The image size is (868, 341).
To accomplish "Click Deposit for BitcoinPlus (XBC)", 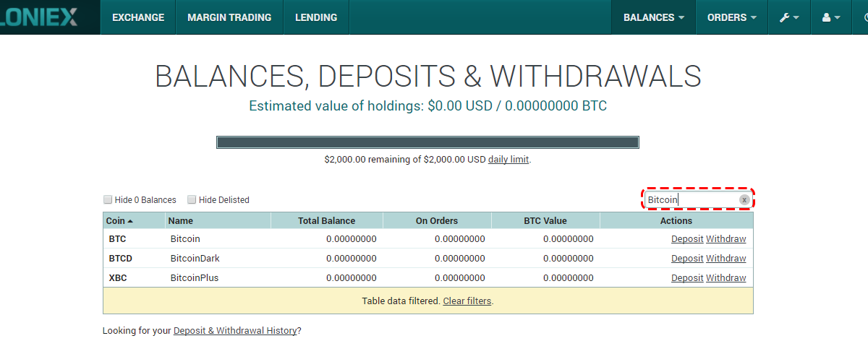I will click(x=687, y=278).
